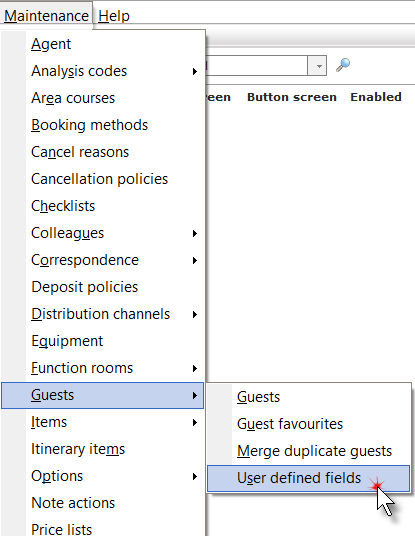The width and height of the screenshot is (415, 536).
Task: Open the Help menu
Action: coord(114,16)
